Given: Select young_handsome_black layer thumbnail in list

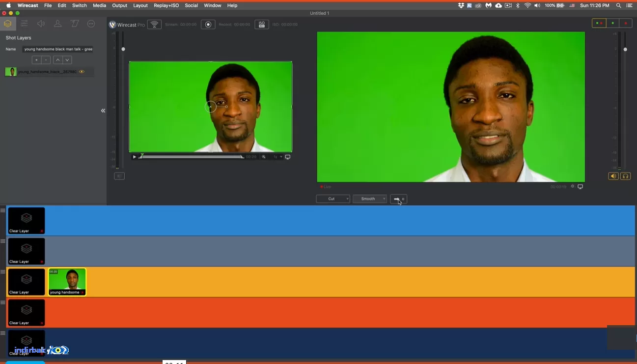Looking at the screenshot, I should (x=11, y=72).
